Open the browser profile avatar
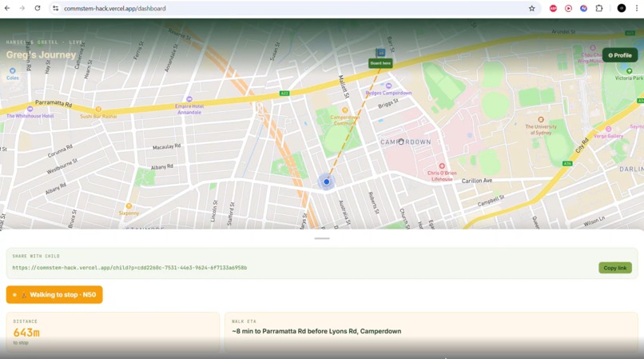The width and height of the screenshot is (644, 359). pos(622,8)
